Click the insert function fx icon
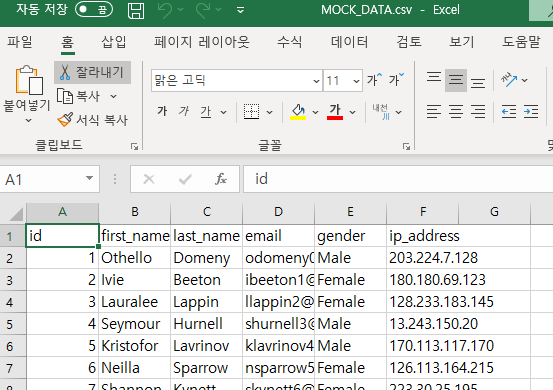The width and height of the screenshot is (553, 390). click(x=221, y=179)
